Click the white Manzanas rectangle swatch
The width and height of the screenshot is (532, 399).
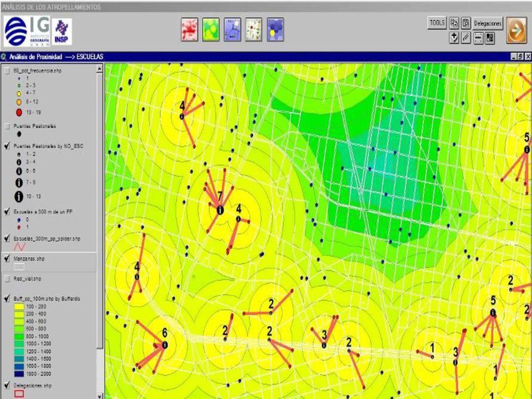tap(19, 267)
